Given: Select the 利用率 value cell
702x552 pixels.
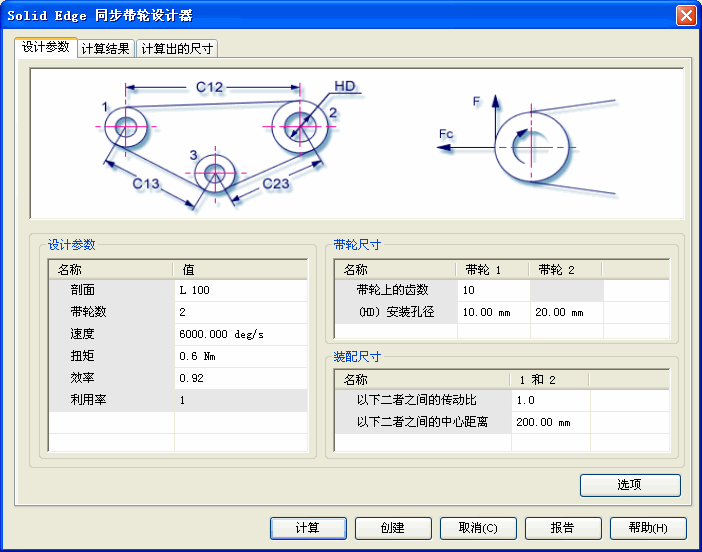Looking at the screenshot, I should coord(240,400).
